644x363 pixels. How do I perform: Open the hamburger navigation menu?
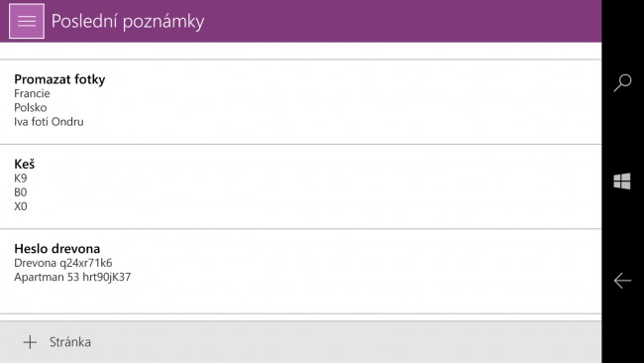pyautogui.click(x=27, y=21)
